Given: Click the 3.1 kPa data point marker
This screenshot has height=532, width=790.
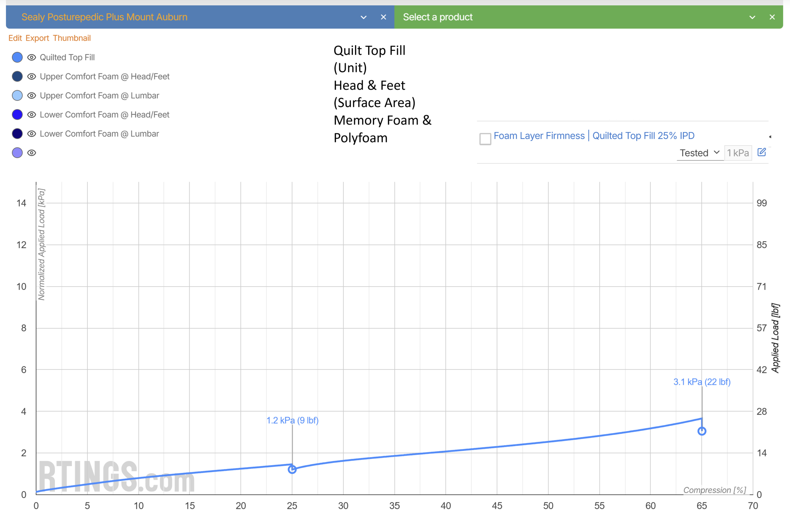Looking at the screenshot, I should pyautogui.click(x=702, y=431).
